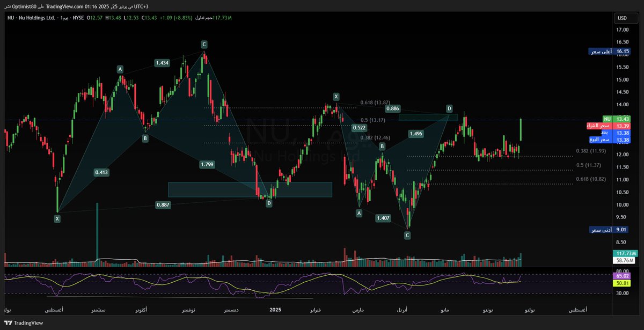Click the 11.00 price scale value
Screen dimensions: 644x330
623,180
